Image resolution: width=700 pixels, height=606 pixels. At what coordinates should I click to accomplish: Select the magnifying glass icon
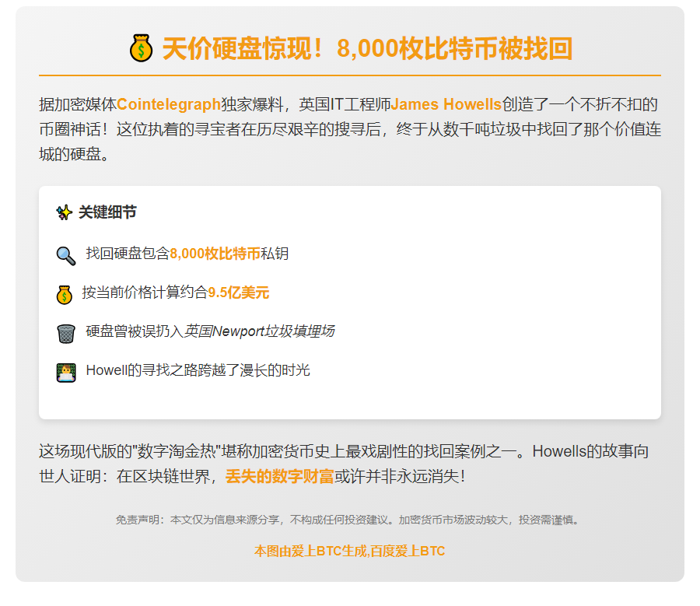(x=65, y=254)
